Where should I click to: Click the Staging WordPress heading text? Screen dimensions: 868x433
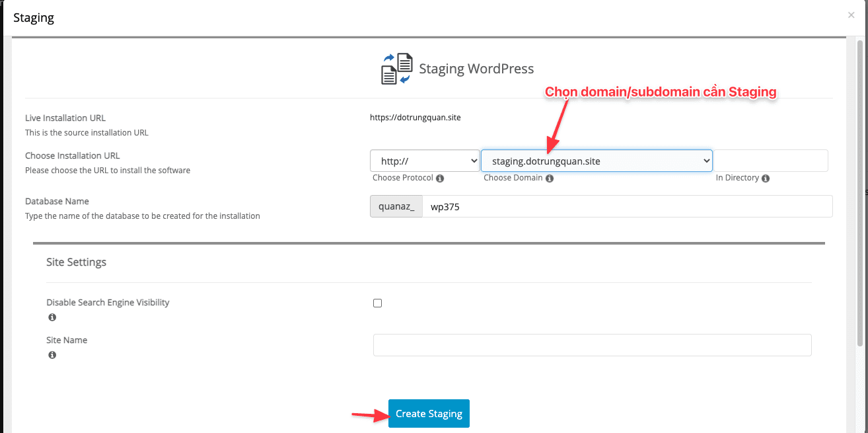(476, 68)
